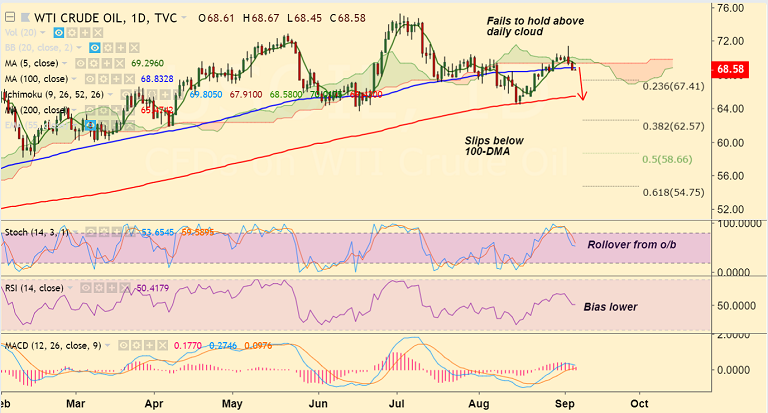Click the 0.236(67.41) Fibonacci level label
The height and width of the screenshot is (413, 768).
pos(673,87)
